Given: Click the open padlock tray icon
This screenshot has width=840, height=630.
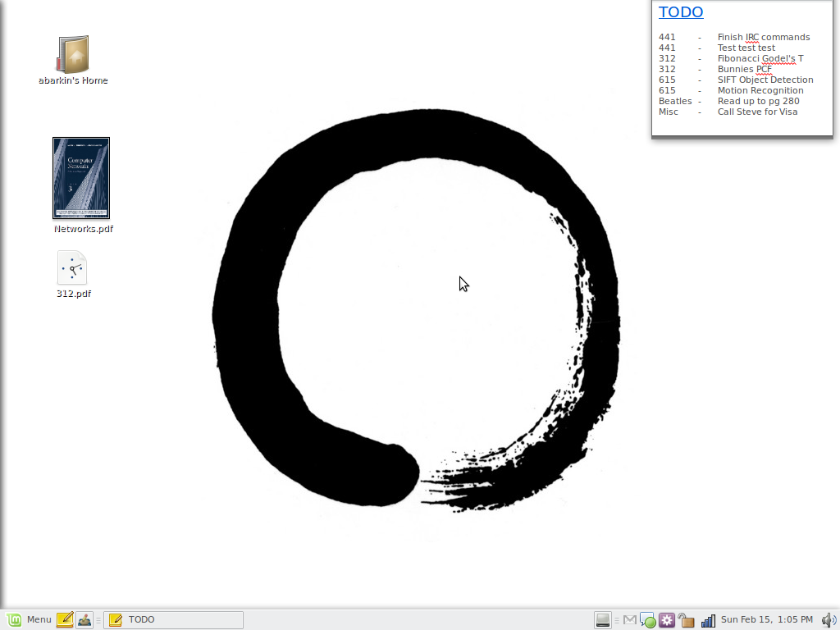Looking at the screenshot, I should click(686, 620).
